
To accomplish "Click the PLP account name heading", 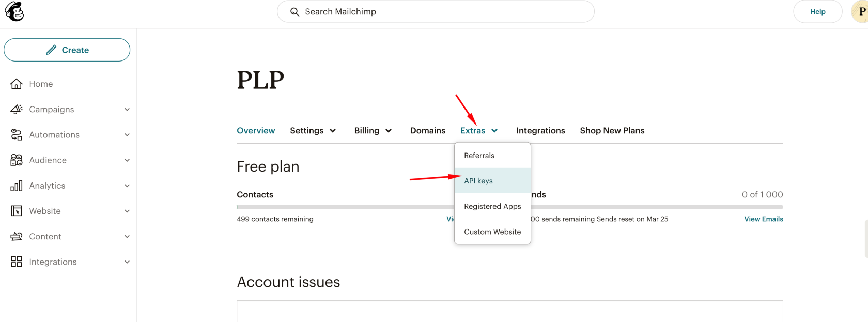I will pos(260,80).
